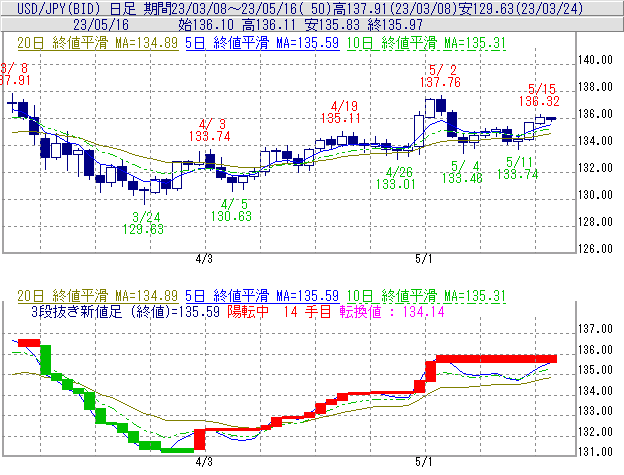Click the 5/1 date on upper chart axis

point(424,259)
